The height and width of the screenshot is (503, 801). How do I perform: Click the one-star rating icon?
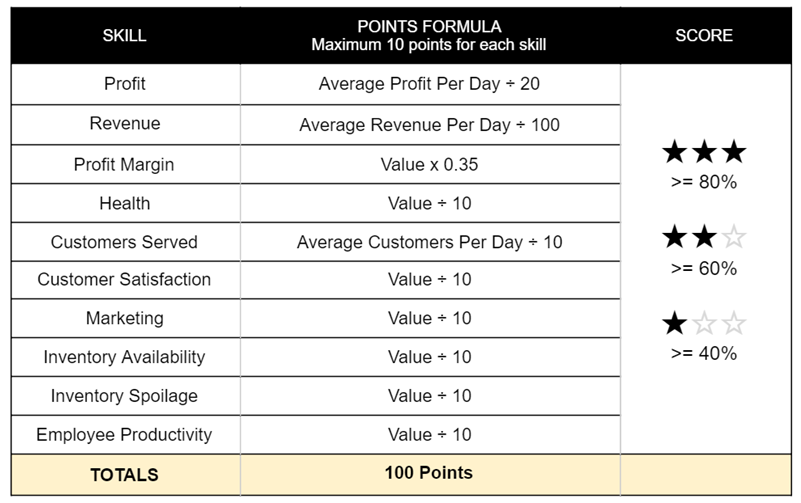point(704,323)
